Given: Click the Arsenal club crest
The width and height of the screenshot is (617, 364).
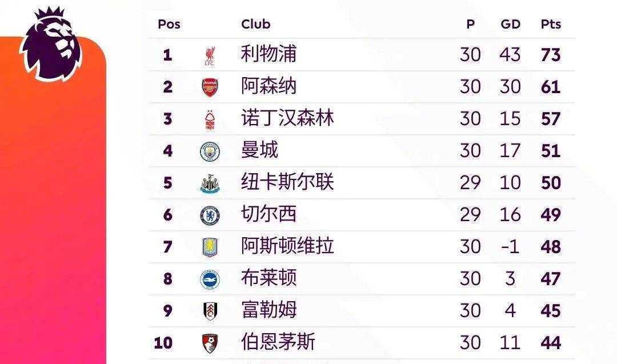Looking at the screenshot, I should 210,87.
